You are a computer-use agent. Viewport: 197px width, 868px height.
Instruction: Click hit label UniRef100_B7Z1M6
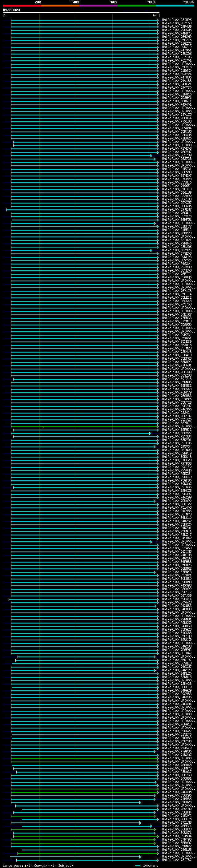176,822
